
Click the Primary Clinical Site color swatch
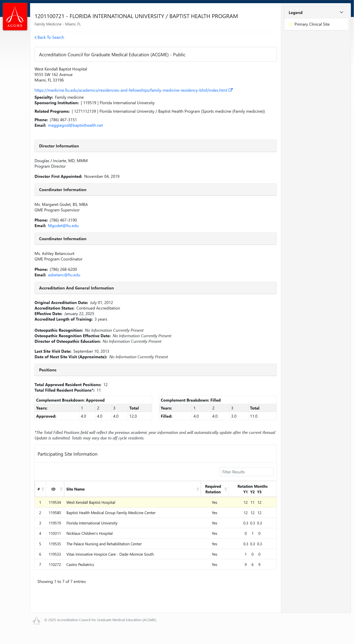point(291,24)
